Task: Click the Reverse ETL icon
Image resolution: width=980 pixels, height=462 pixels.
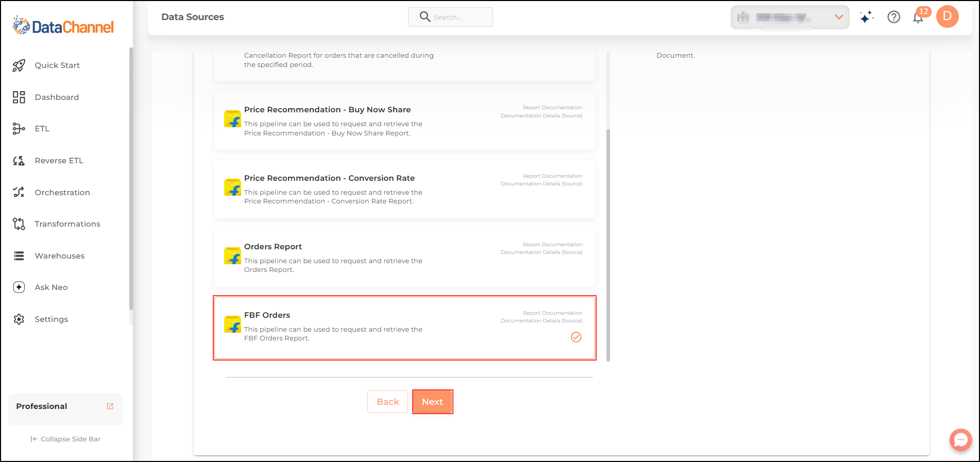Action: pos(19,161)
